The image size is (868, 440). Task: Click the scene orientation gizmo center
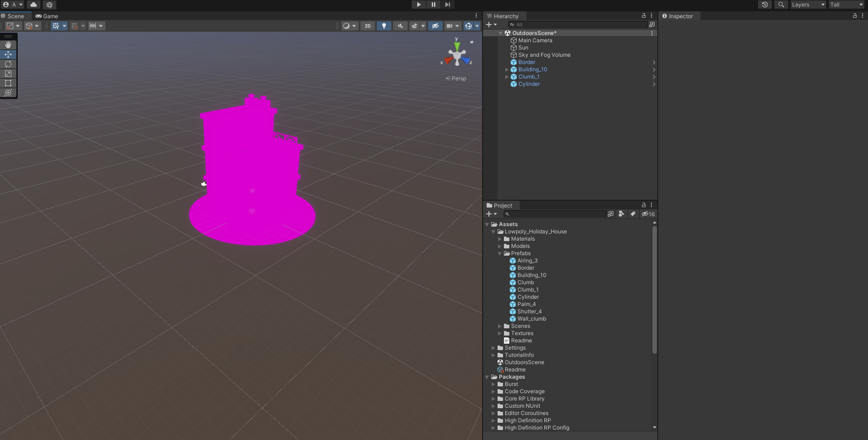457,55
